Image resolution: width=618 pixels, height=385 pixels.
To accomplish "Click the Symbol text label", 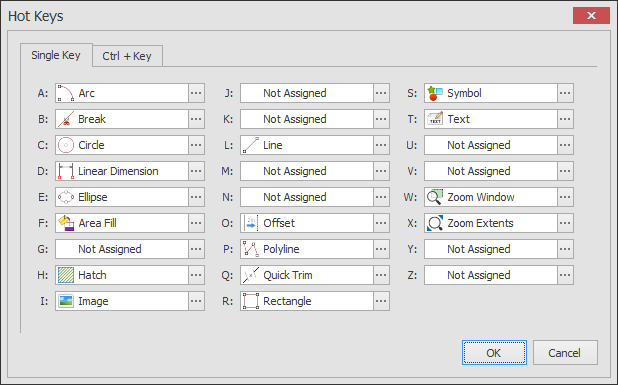I will [x=464, y=93].
